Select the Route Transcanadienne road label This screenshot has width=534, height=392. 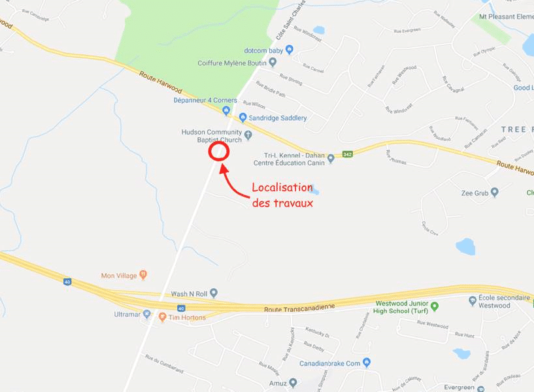pos(299,308)
